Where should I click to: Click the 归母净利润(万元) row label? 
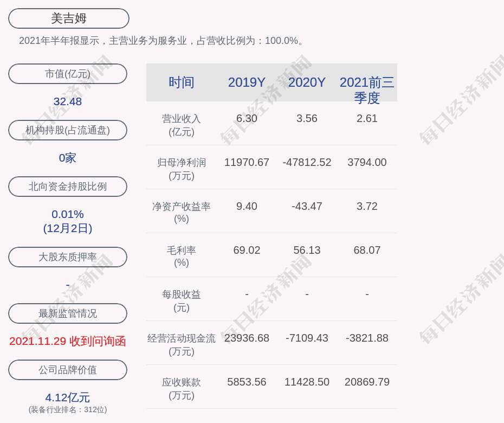182,169
